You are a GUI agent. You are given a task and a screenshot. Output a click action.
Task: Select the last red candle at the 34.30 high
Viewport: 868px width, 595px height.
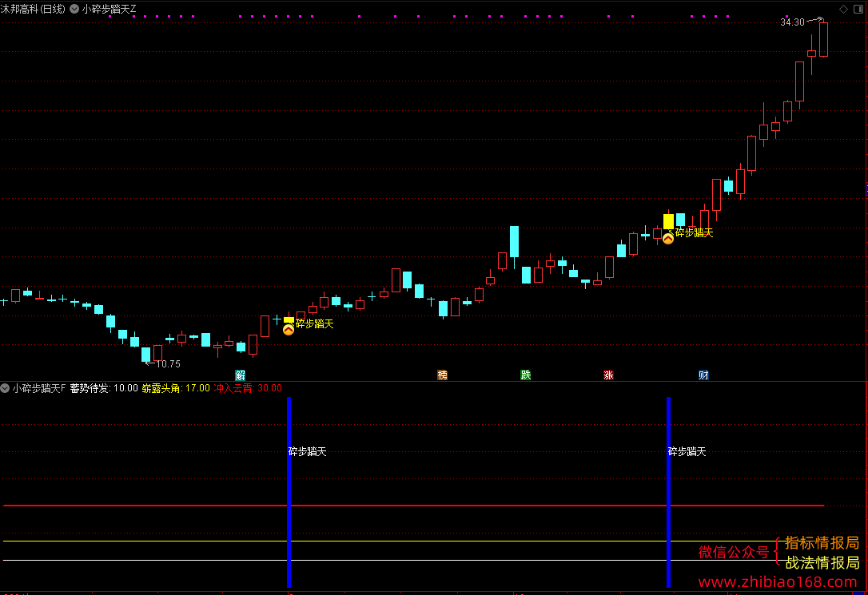(824, 39)
